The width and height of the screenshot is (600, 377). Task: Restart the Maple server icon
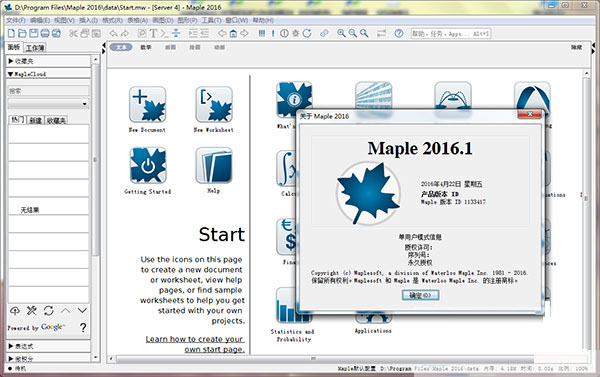[x=307, y=33]
